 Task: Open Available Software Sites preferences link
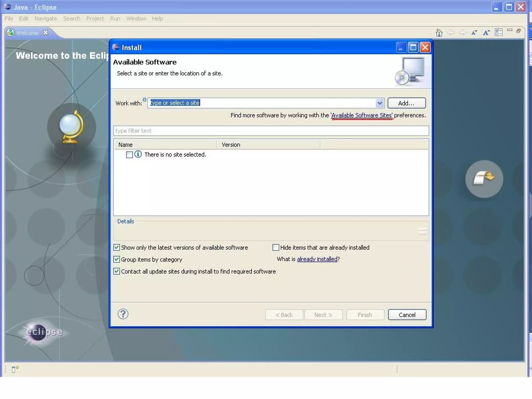pos(362,115)
